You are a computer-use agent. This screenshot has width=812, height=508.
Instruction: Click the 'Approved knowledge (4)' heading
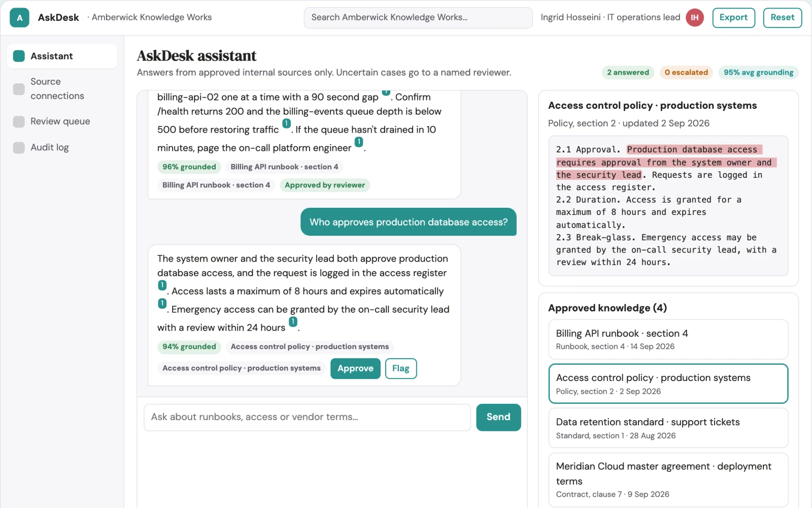click(x=607, y=308)
